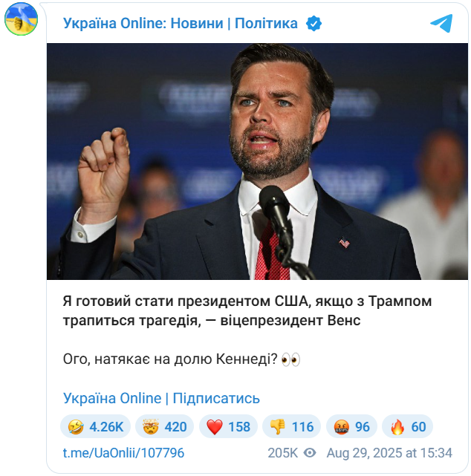471x476 pixels.
Task: Toggle the red heart reaction 158
Action: click(228, 426)
